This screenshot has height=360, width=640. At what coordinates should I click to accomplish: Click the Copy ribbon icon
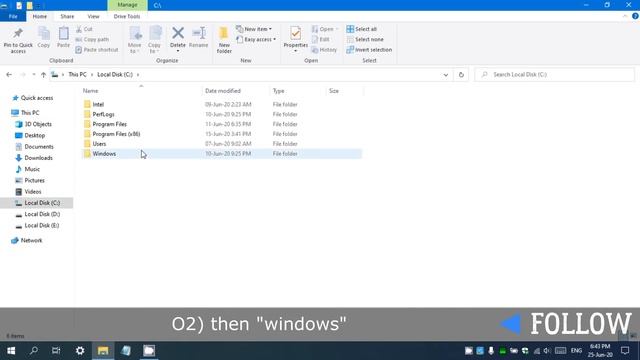click(44, 38)
